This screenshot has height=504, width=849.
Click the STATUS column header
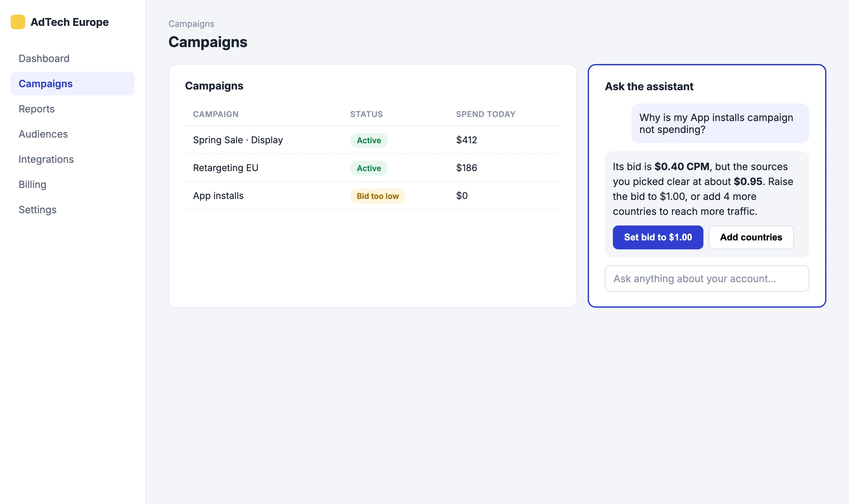click(366, 114)
